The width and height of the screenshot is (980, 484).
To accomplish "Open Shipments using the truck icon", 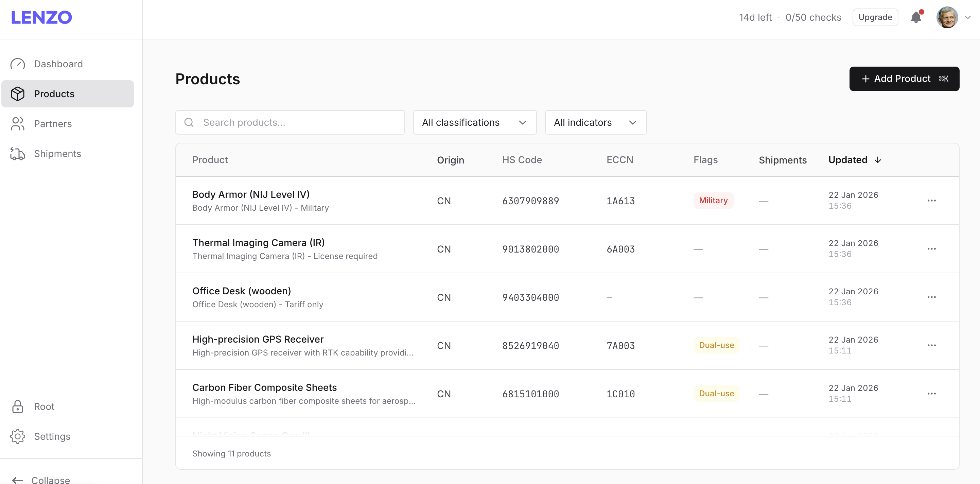I will pyautogui.click(x=18, y=154).
